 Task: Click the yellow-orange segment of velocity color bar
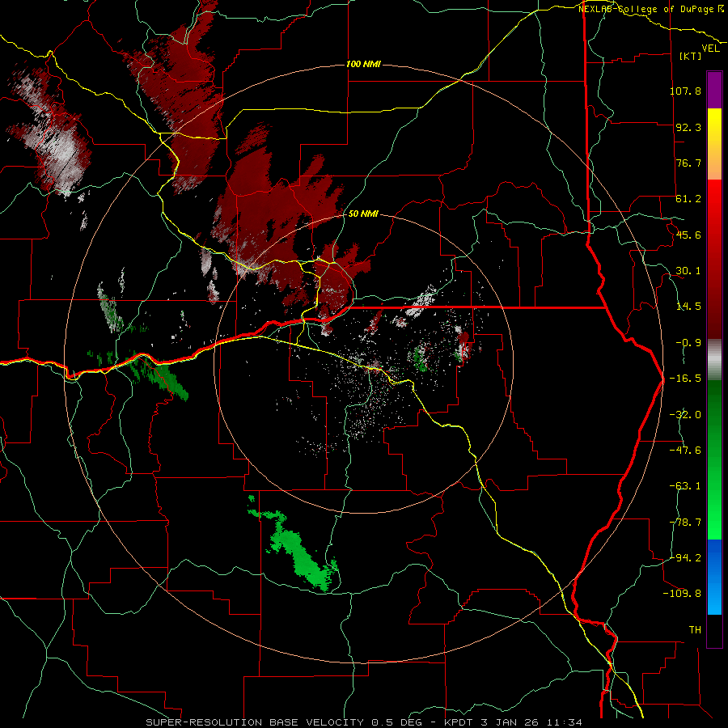714,144
